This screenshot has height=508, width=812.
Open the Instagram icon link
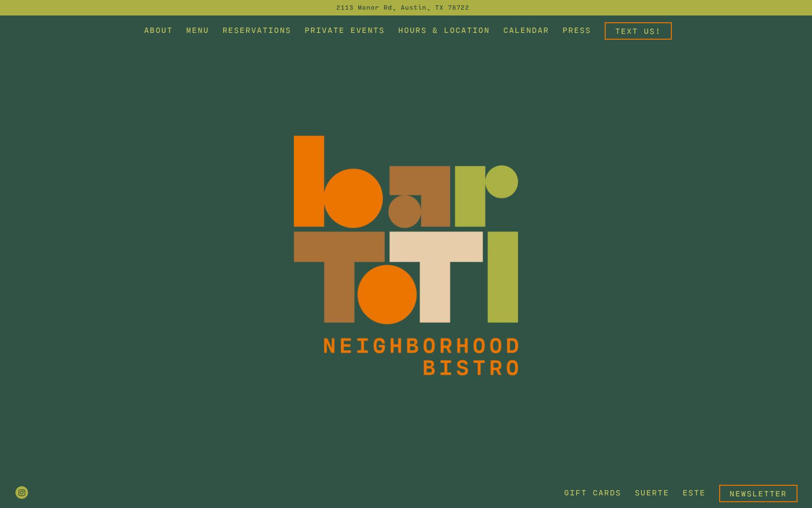tap(22, 493)
